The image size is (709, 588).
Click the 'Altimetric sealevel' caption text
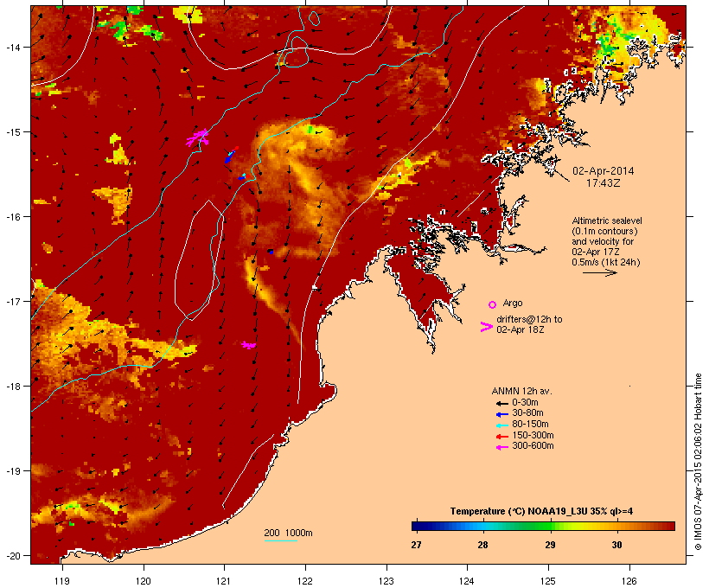coord(607,220)
